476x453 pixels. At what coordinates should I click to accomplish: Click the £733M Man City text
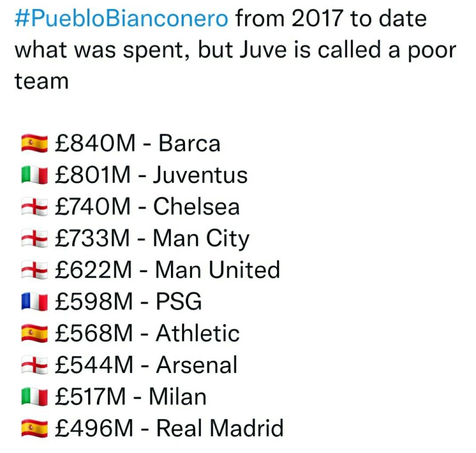pos(152,238)
